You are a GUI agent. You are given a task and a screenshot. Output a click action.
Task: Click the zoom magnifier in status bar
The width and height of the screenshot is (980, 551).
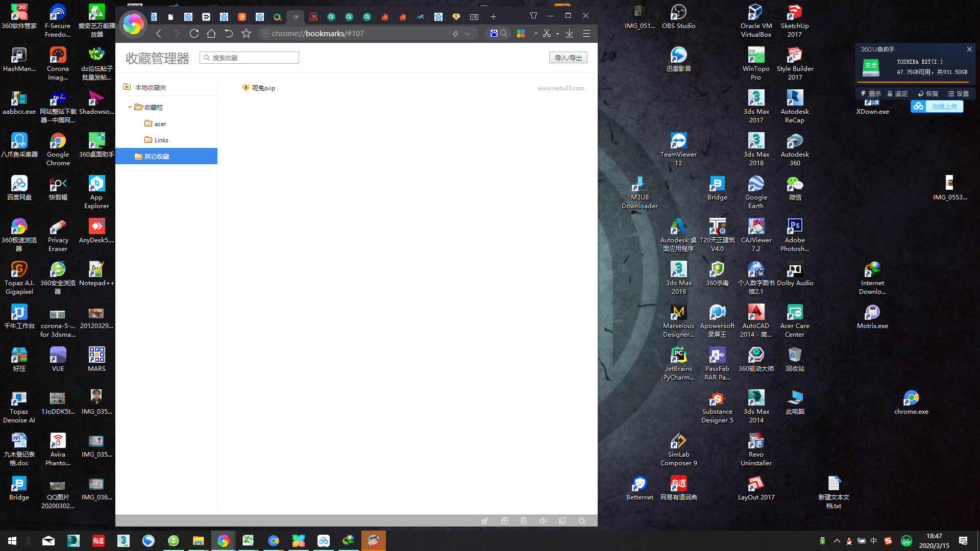coord(582,521)
